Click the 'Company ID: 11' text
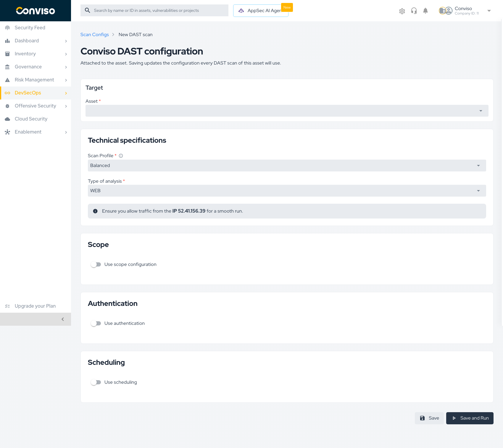 point(467,13)
